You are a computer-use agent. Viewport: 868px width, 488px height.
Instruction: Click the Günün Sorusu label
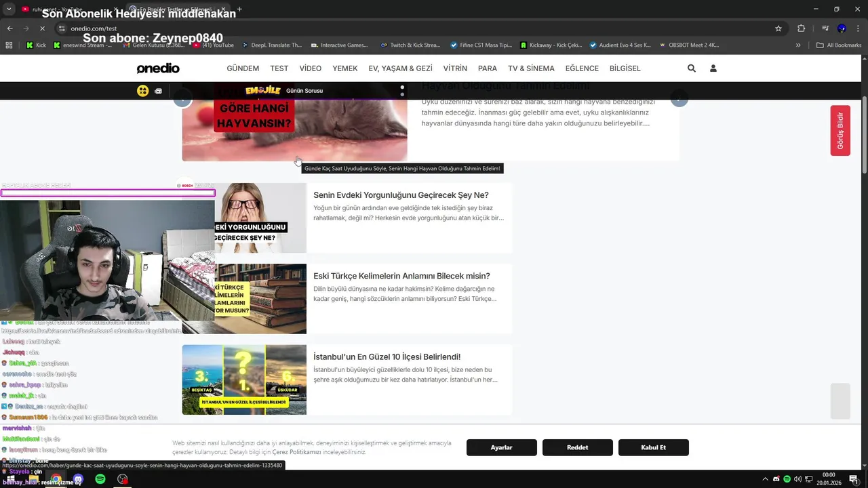304,91
